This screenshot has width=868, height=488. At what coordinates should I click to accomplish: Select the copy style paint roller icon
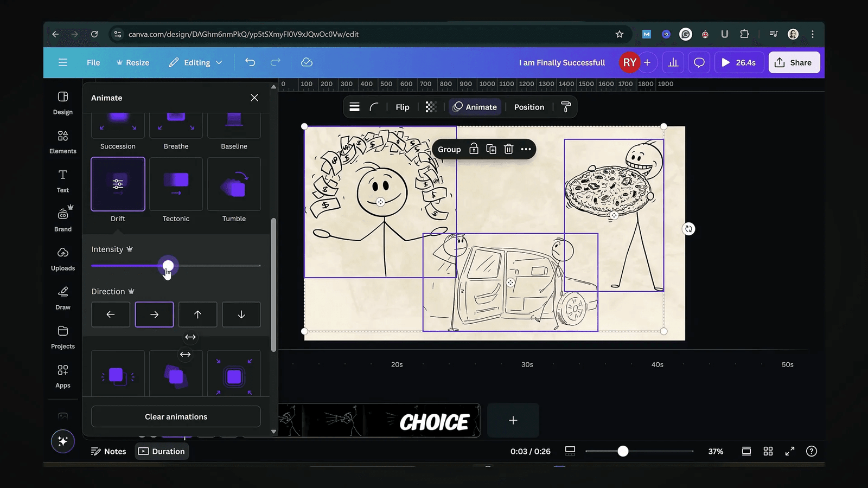(x=566, y=107)
